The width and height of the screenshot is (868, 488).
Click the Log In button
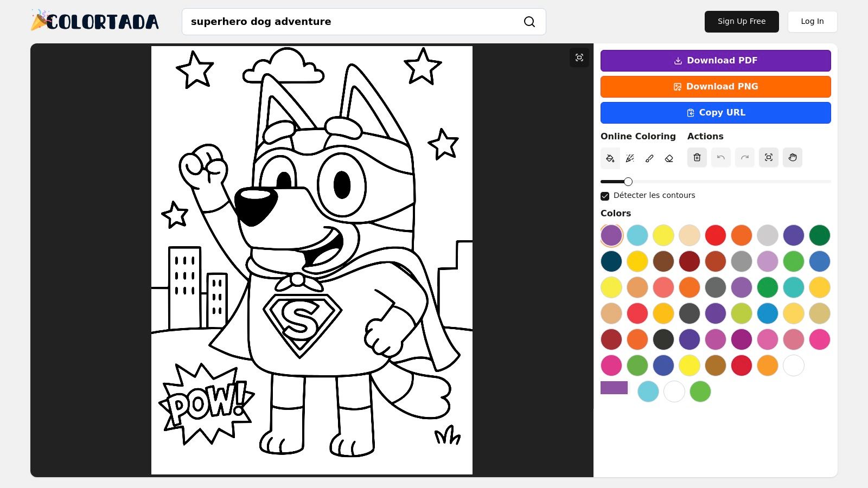point(812,21)
